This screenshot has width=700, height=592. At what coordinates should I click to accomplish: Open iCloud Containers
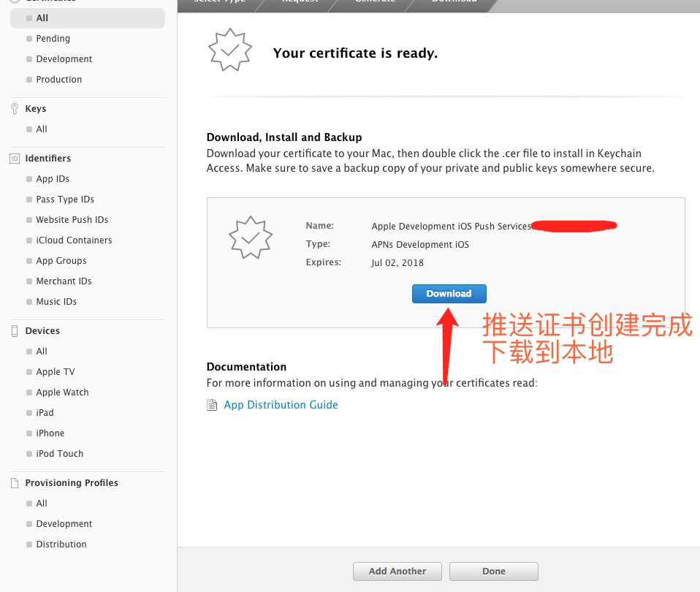pyautogui.click(x=74, y=240)
